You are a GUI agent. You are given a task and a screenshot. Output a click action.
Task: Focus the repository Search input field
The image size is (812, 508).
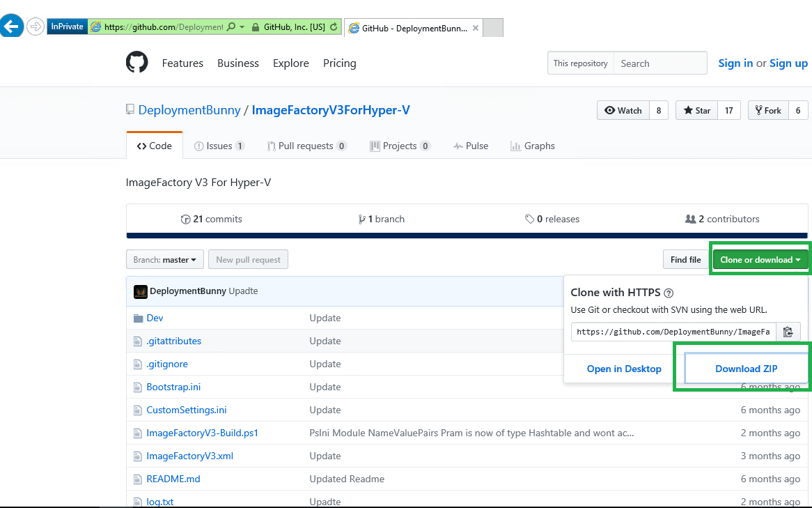pos(660,63)
